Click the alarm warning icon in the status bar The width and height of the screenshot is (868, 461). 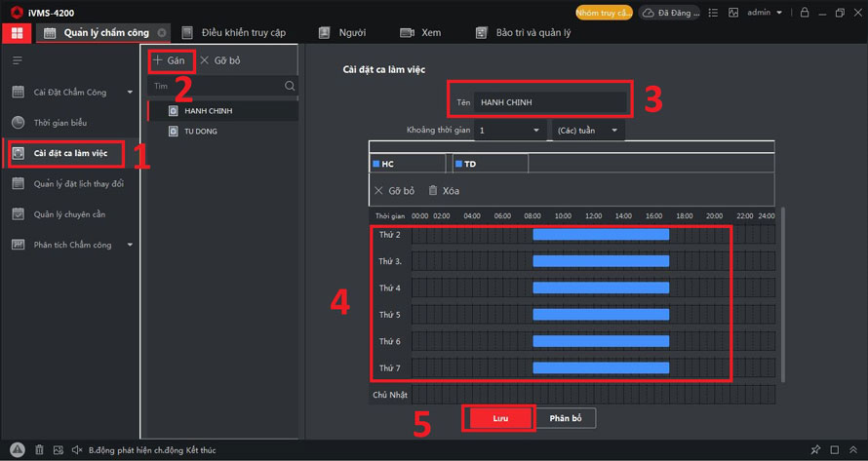18,450
